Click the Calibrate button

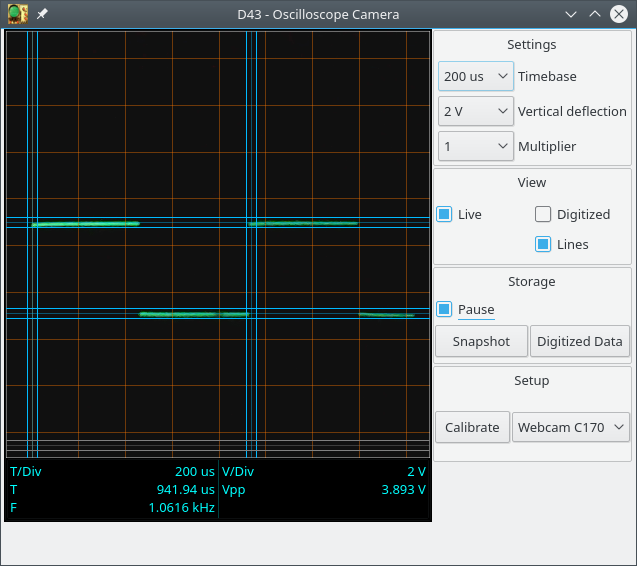click(x=472, y=427)
